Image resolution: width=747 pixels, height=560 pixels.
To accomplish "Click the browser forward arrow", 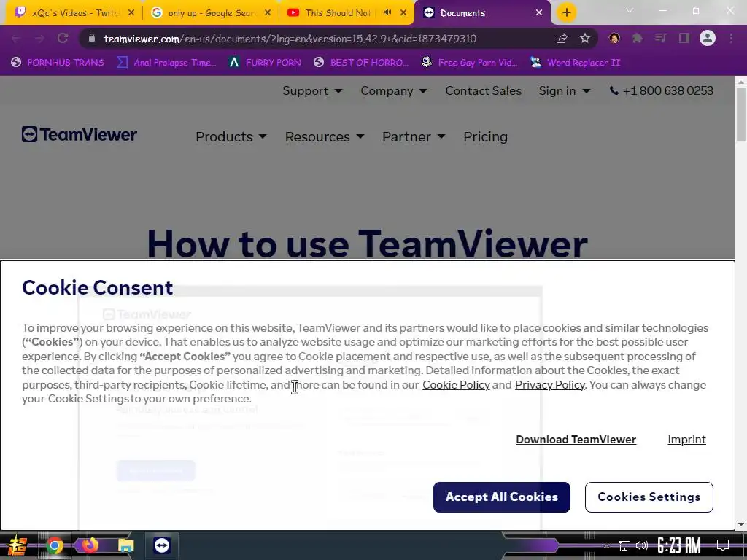I will point(39,38).
